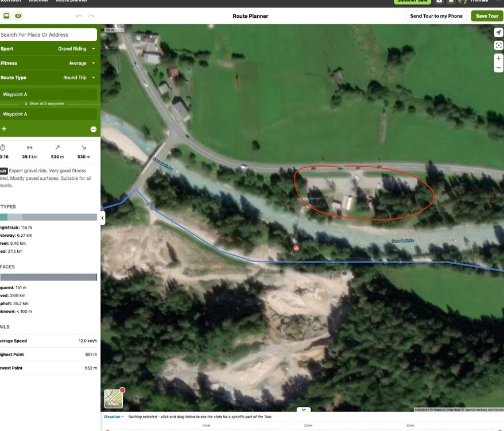Image resolution: width=504 pixels, height=431 pixels.
Task: Toggle the bottom panel layout button
Action: 6,16
